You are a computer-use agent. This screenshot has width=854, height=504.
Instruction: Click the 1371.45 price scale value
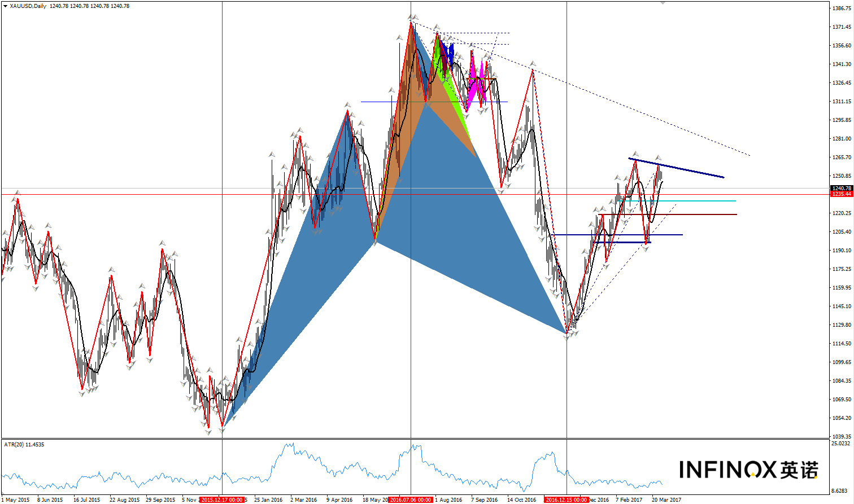coord(842,27)
